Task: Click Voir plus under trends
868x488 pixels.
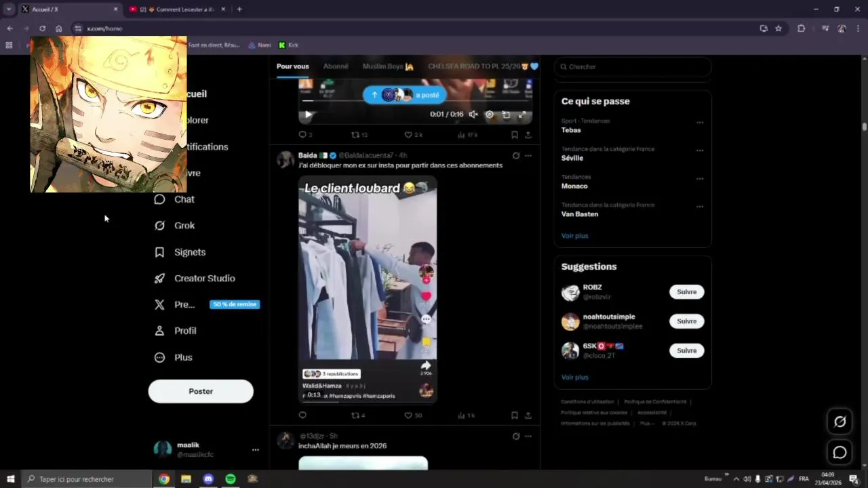Action: [x=574, y=236]
